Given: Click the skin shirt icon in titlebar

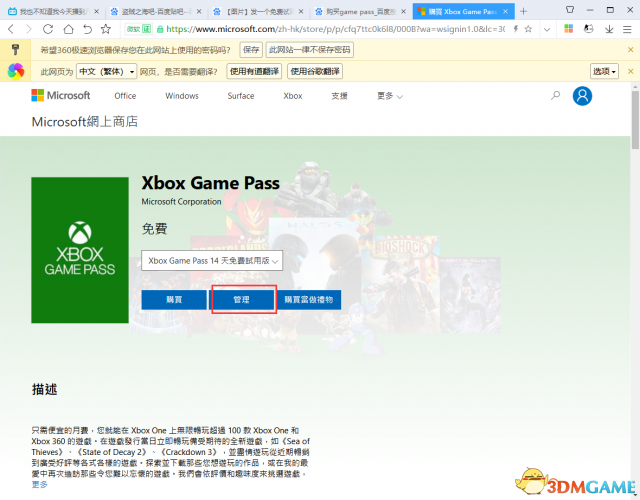Looking at the screenshot, I should [570, 9].
